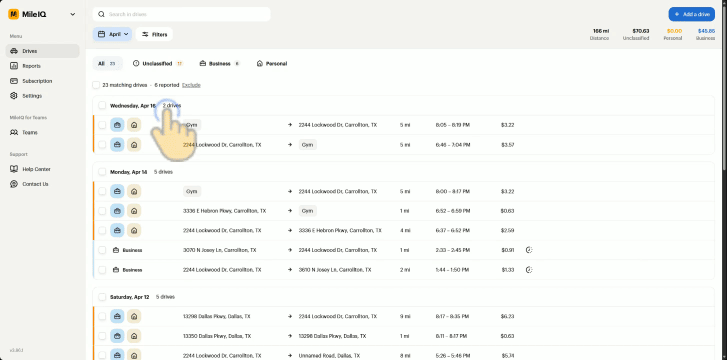Screen dimensions: 727x360
Task: Click the auto-classified icon on the $0.91 drive
Action: click(529, 250)
